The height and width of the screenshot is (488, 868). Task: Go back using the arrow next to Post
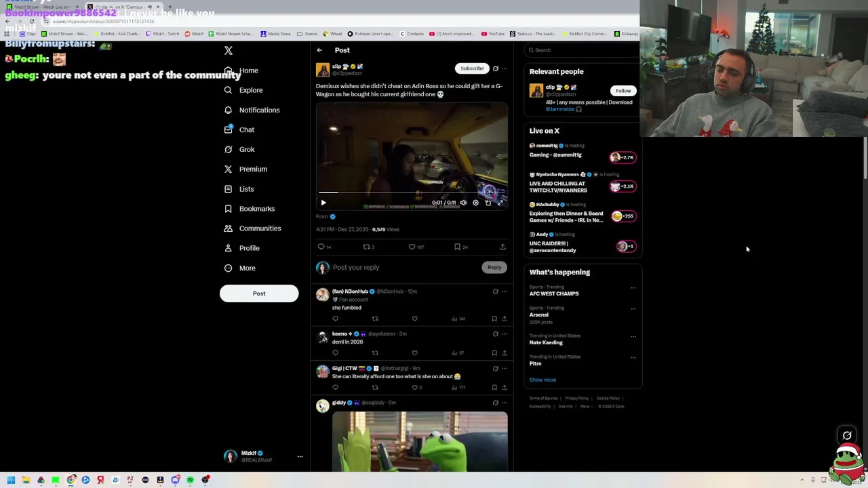pos(319,50)
